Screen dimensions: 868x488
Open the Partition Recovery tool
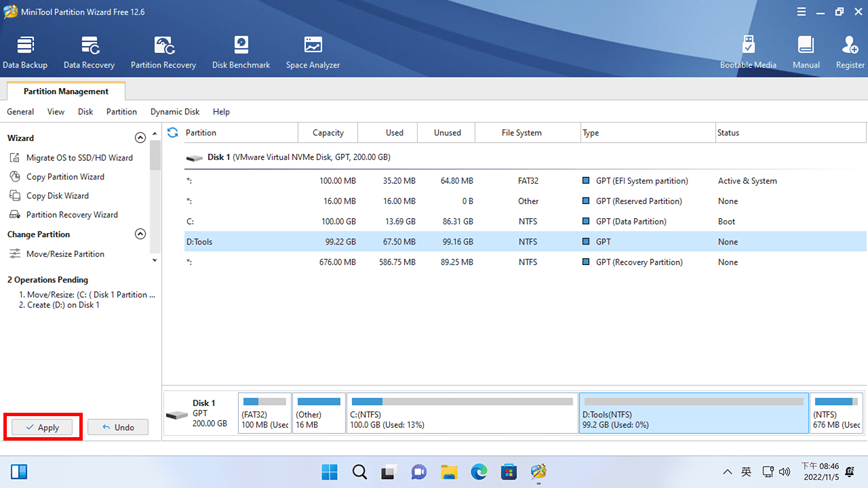click(x=163, y=51)
